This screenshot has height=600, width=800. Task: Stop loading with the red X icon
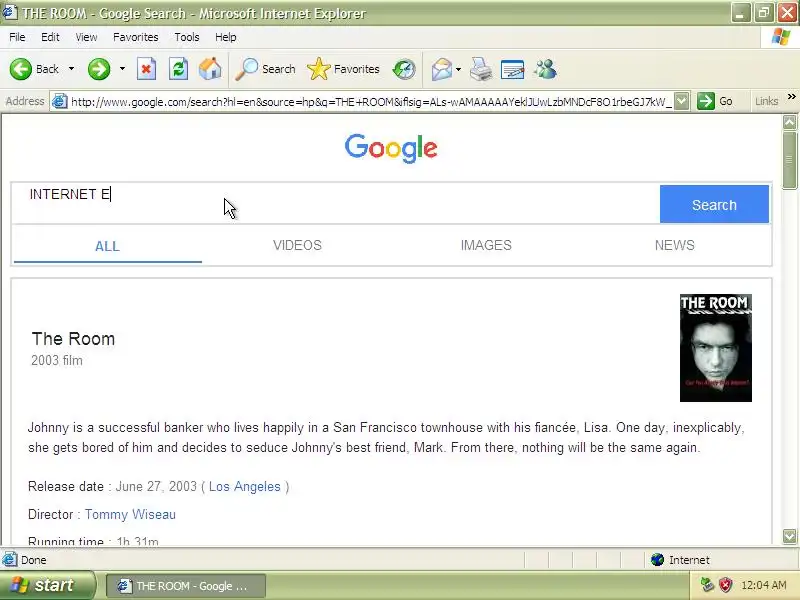(146, 69)
